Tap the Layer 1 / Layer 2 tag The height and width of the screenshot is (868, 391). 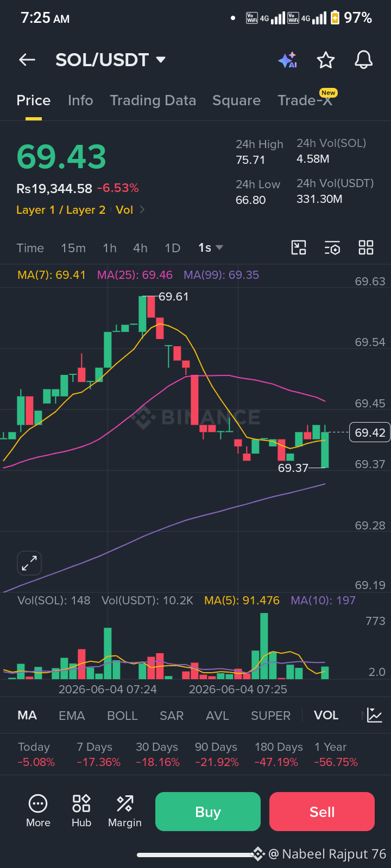pyautogui.click(x=61, y=209)
